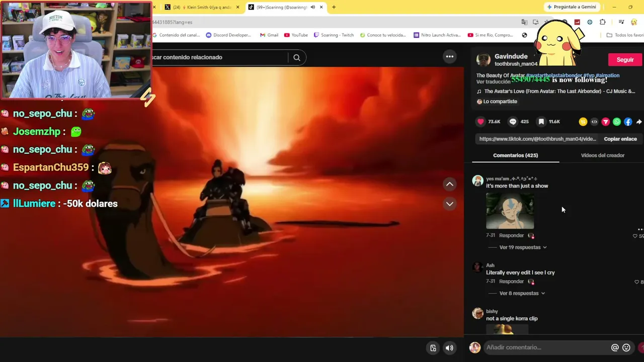The height and width of the screenshot is (362, 644).
Task: Switch to Videos del creador tab
Action: coord(602,155)
